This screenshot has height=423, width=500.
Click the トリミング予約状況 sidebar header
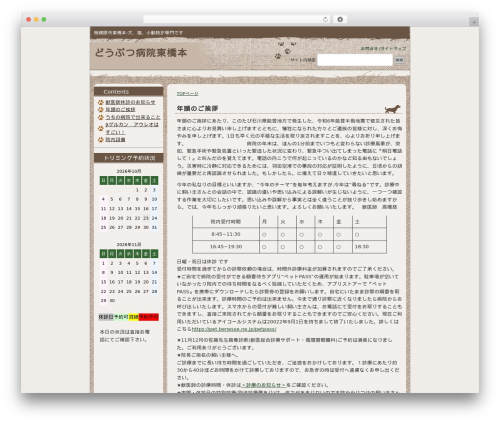pos(129,158)
